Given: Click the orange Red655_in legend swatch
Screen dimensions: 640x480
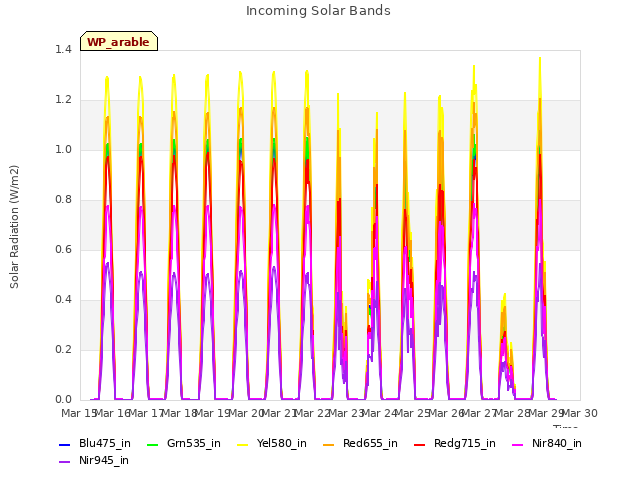Looking at the screenshot, I should (x=329, y=444).
